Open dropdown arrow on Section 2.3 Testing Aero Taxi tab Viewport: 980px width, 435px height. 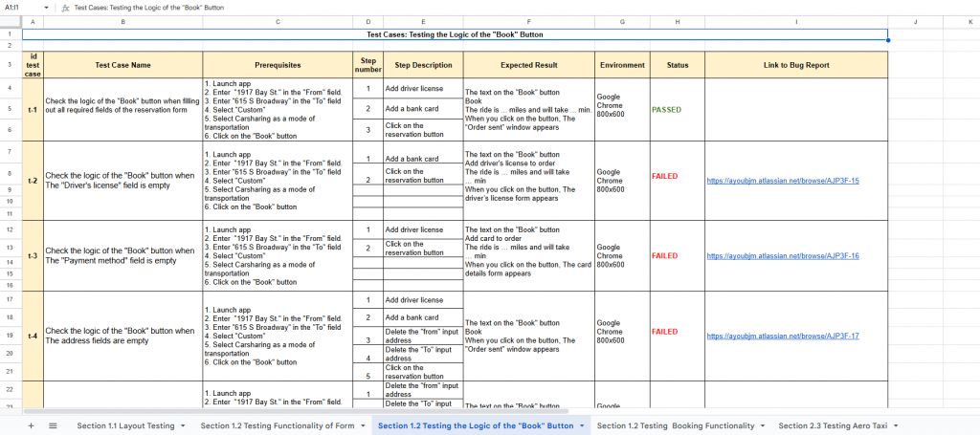pyautogui.click(x=896, y=425)
